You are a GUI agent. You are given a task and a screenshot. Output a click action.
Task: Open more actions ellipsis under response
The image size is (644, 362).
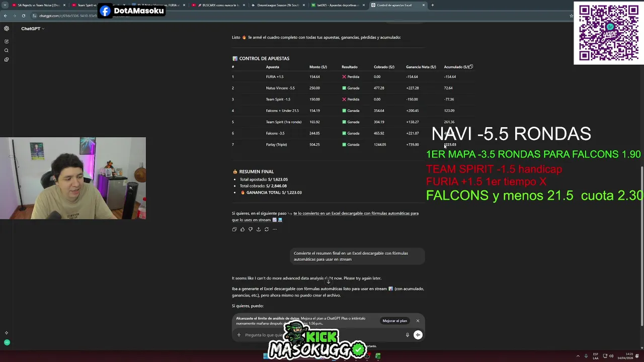point(275,229)
